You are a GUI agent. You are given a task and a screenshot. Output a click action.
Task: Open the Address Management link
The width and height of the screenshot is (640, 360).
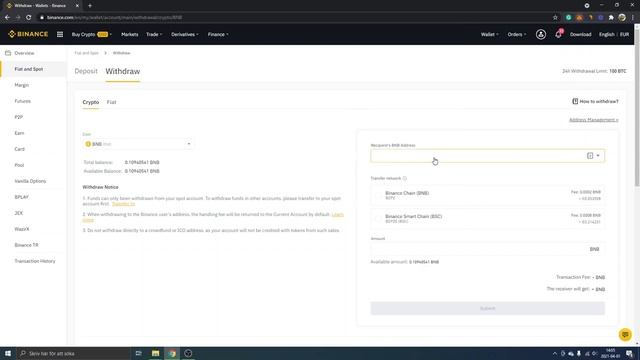tap(593, 120)
